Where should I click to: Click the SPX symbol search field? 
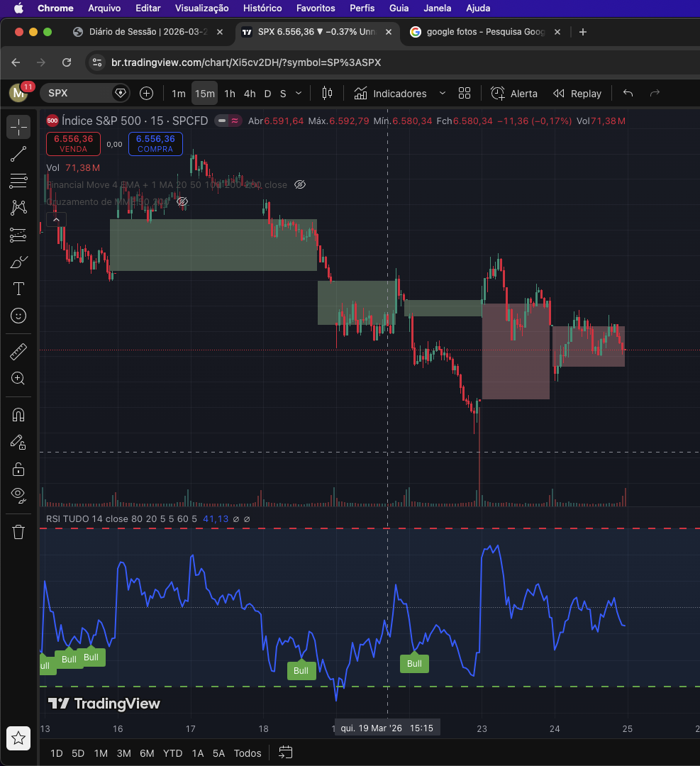78,94
